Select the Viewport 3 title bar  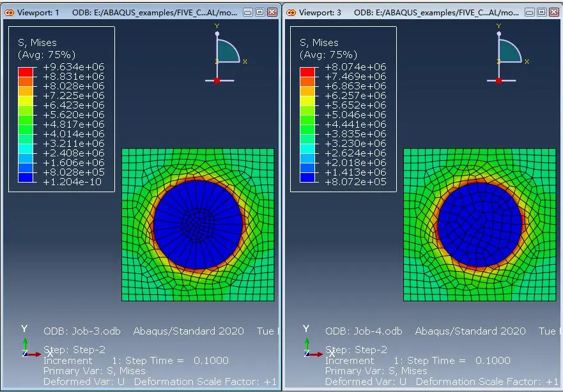tap(422, 13)
